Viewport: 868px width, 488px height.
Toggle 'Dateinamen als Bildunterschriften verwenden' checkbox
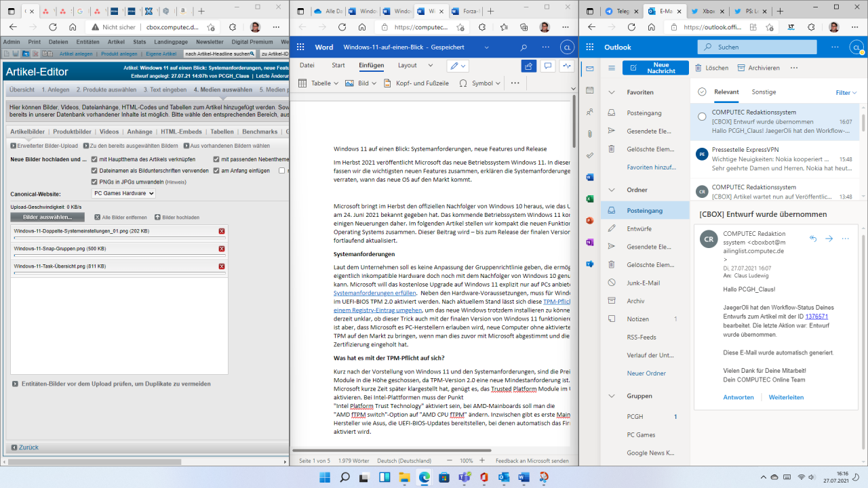pos(94,171)
